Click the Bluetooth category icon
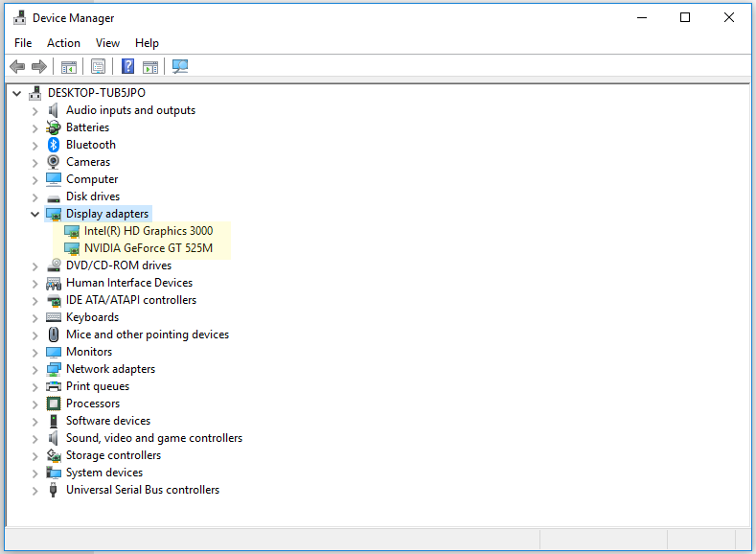This screenshot has height=554, width=756. (54, 145)
